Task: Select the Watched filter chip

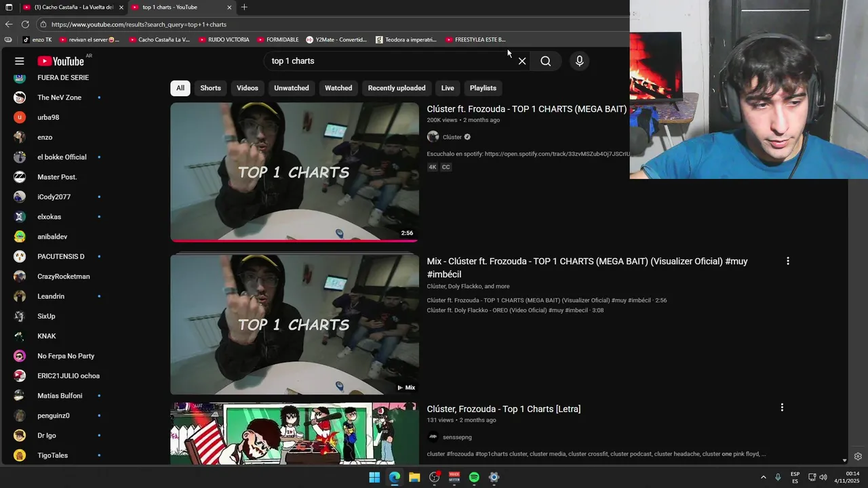Action: click(338, 88)
